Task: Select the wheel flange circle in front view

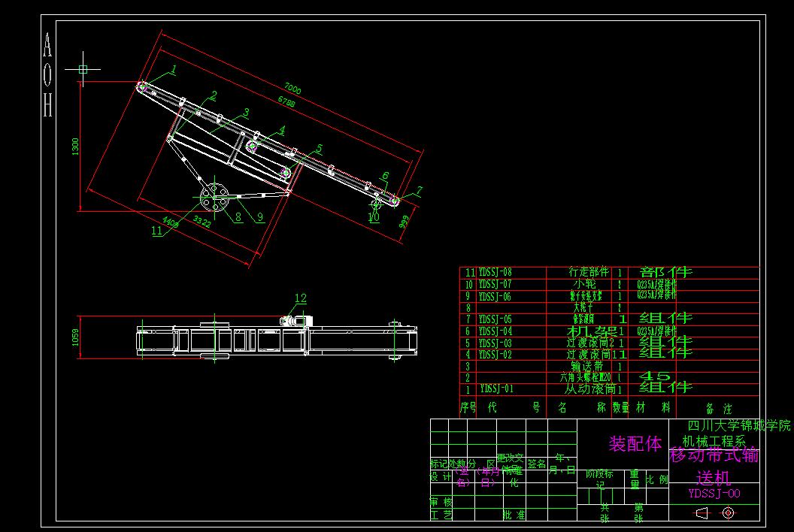Action: pyautogui.click(x=216, y=197)
